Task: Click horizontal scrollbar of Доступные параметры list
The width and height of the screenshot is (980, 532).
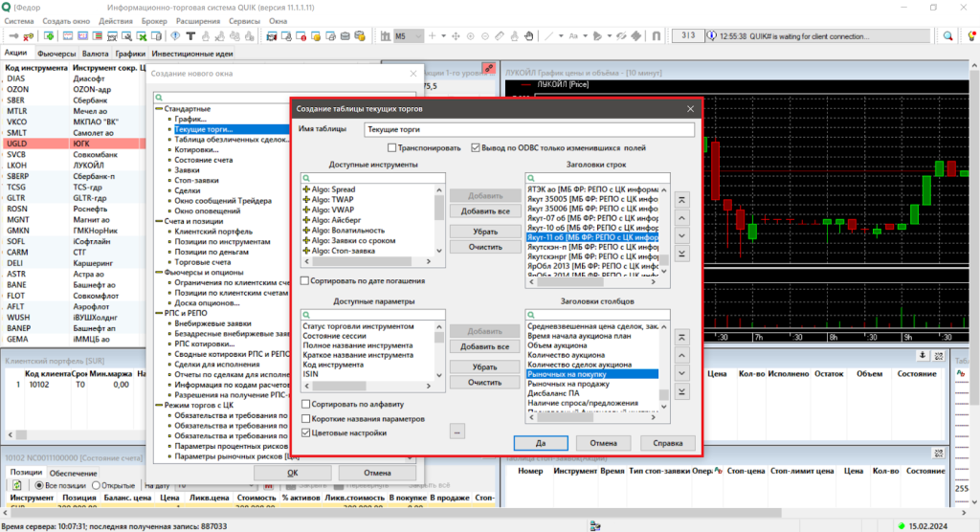Action: coord(367,386)
